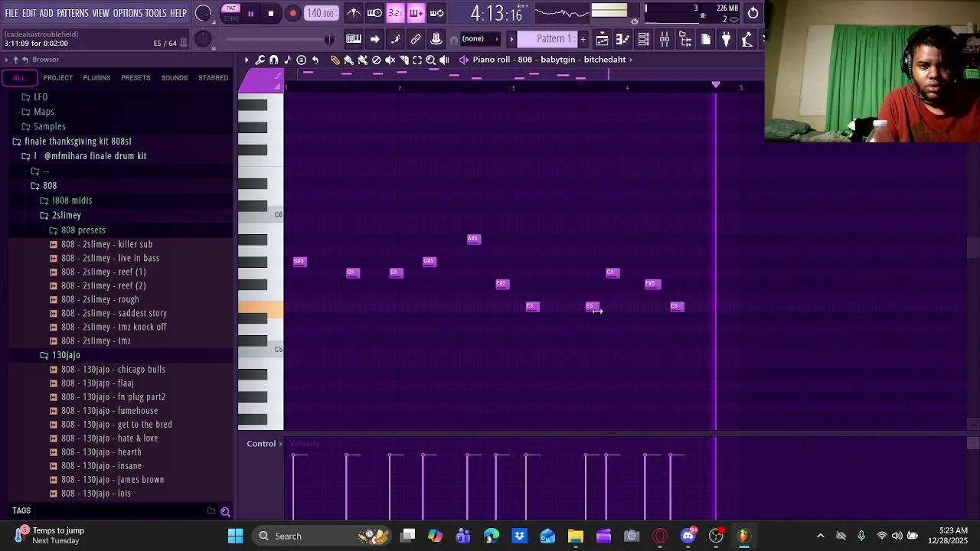Image resolution: width=980 pixels, height=551 pixels.
Task: Pause playback with the pause button
Action: 250,14
